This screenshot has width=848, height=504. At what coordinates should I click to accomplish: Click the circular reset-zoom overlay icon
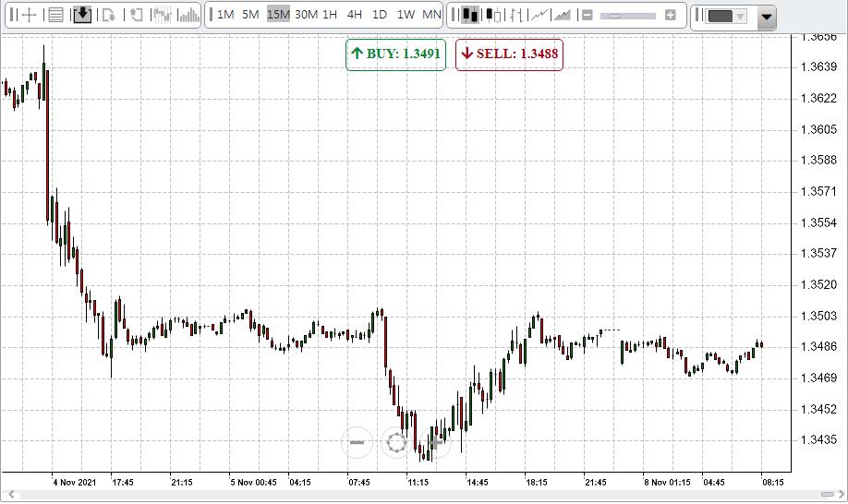pyautogui.click(x=396, y=442)
